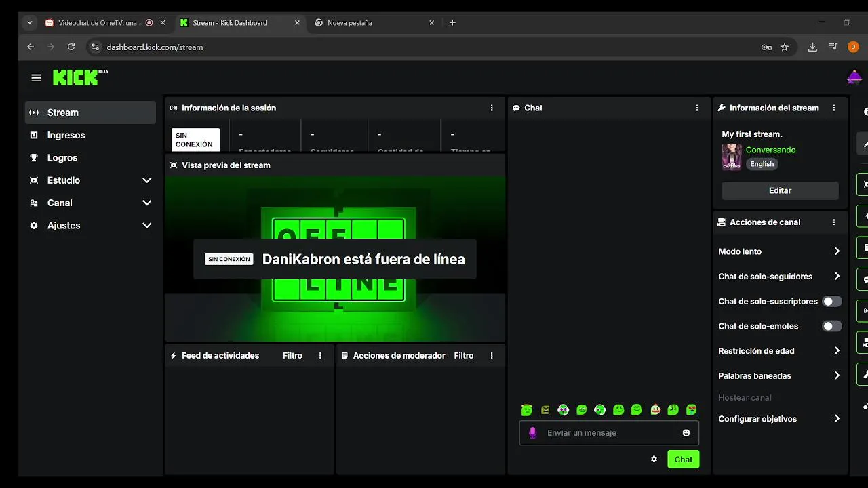Go back with the browser back arrow
This screenshot has width=868, height=488.
click(x=31, y=47)
